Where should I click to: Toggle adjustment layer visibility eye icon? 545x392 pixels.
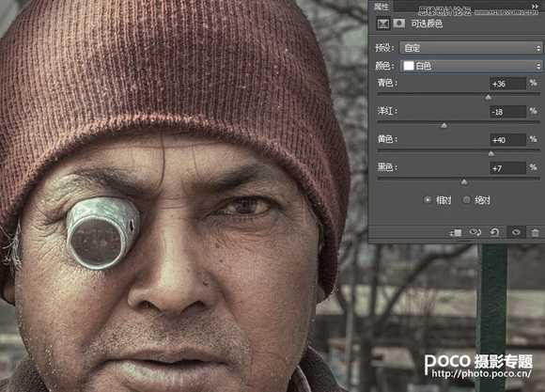coord(516,232)
